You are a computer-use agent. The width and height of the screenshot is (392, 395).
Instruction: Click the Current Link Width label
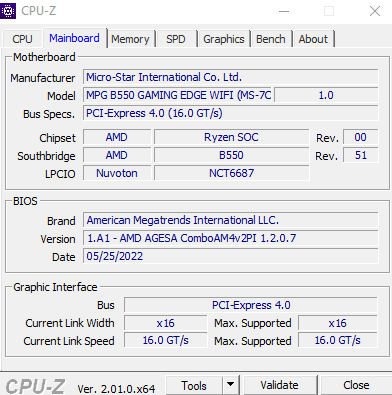point(70,323)
